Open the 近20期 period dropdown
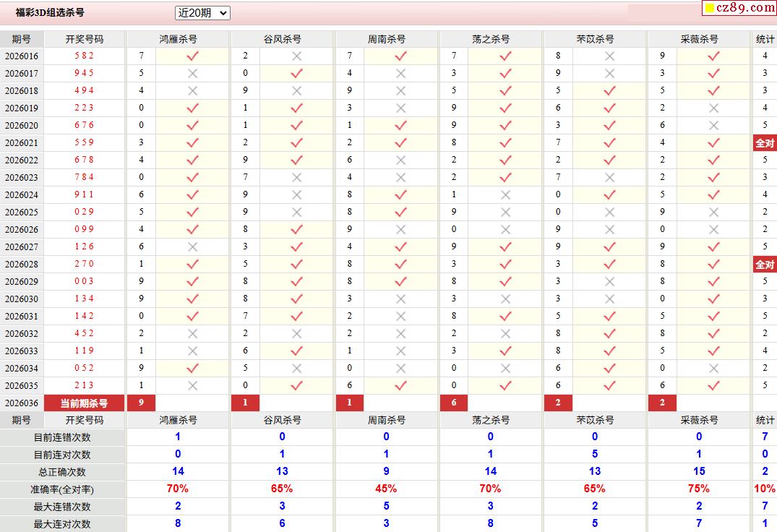777x532 pixels. [202, 13]
